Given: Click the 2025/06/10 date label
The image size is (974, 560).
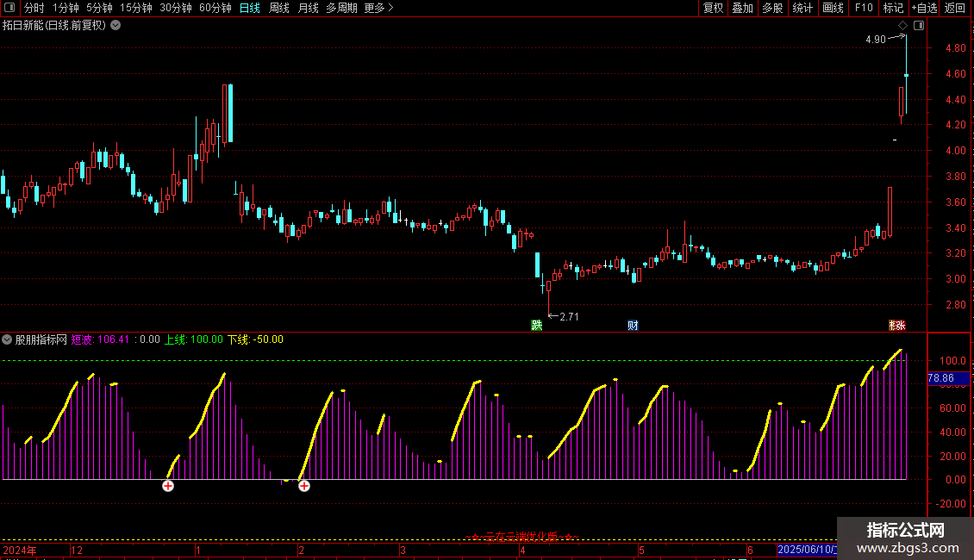Looking at the screenshot, I should 807,550.
